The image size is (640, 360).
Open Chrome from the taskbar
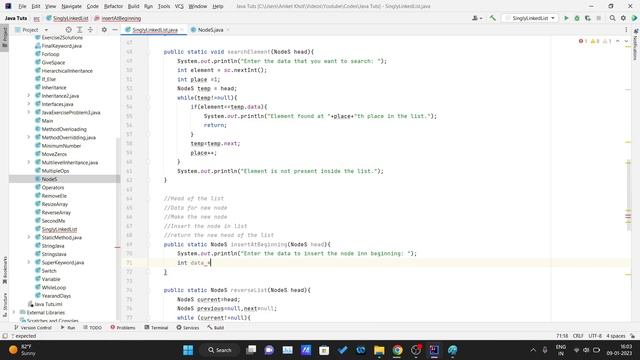tap(397, 350)
